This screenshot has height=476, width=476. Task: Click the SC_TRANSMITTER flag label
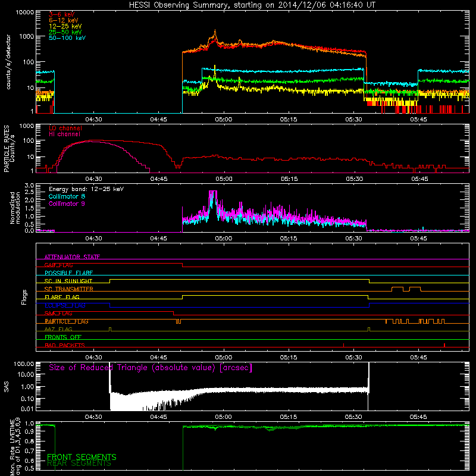[69, 289]
